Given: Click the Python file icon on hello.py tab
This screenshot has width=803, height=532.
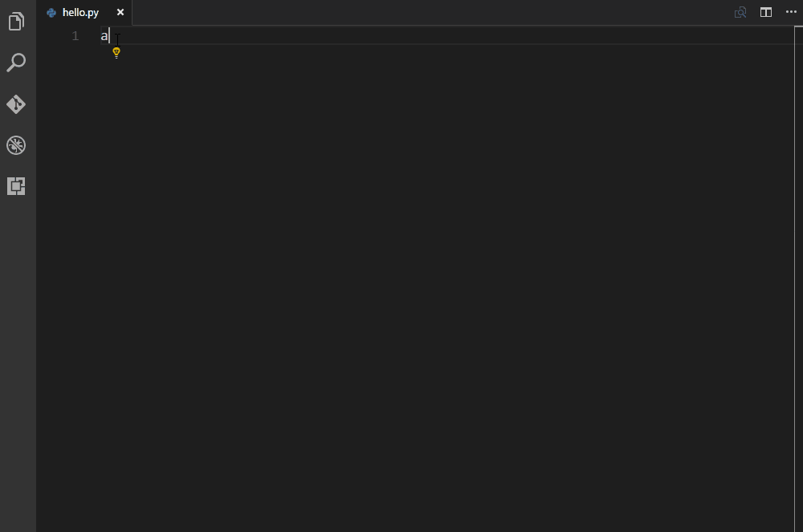Looking at the screenshot, I should point(51,13).
